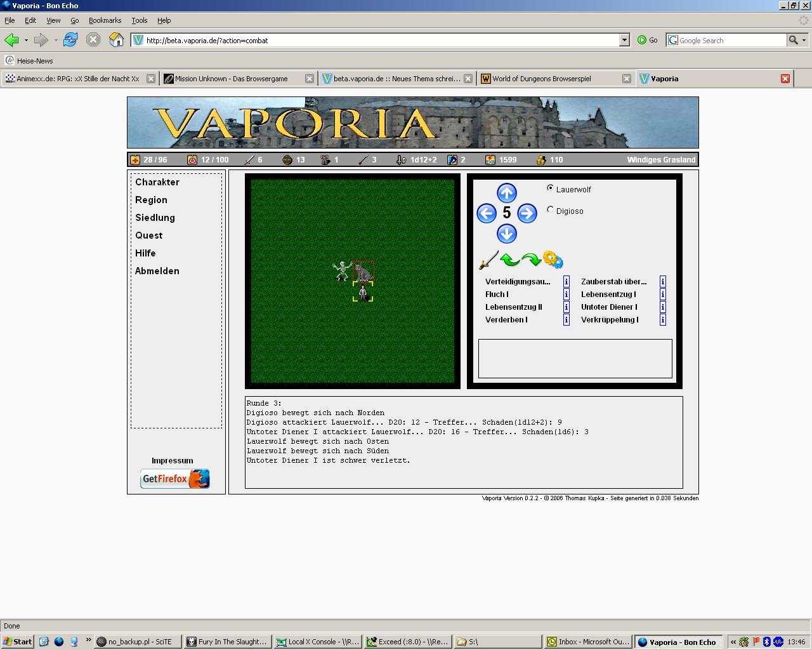
Task: Expand the search engine dropdown arrow
Action: pos(804,40)
